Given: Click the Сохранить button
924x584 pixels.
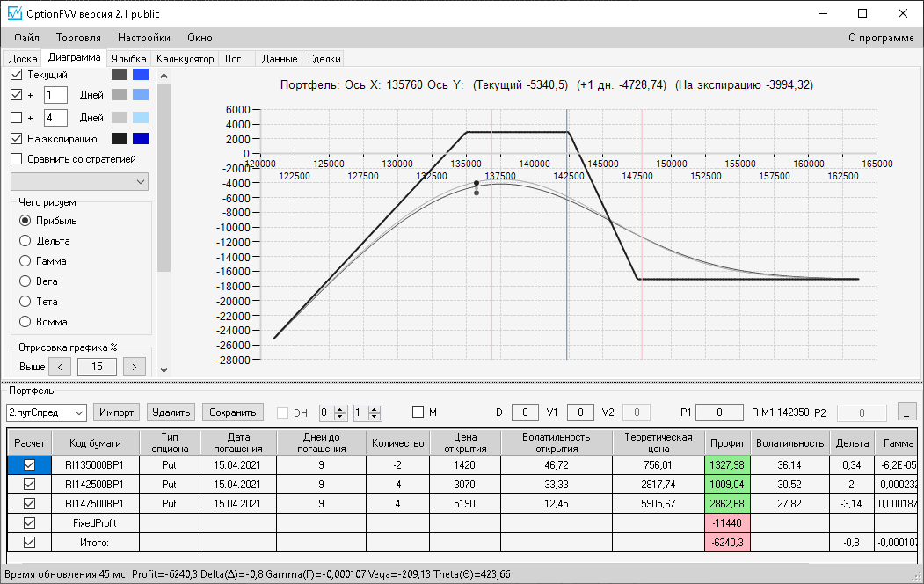Looking at the screenshot, I should point(233,412).
